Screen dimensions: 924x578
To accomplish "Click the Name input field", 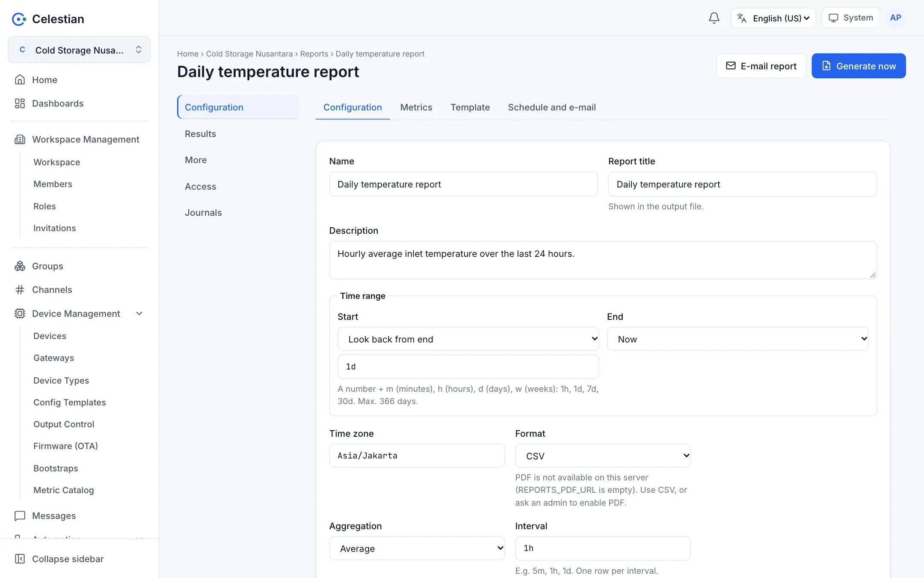I will pyautogui.click(x=463, y=184).
